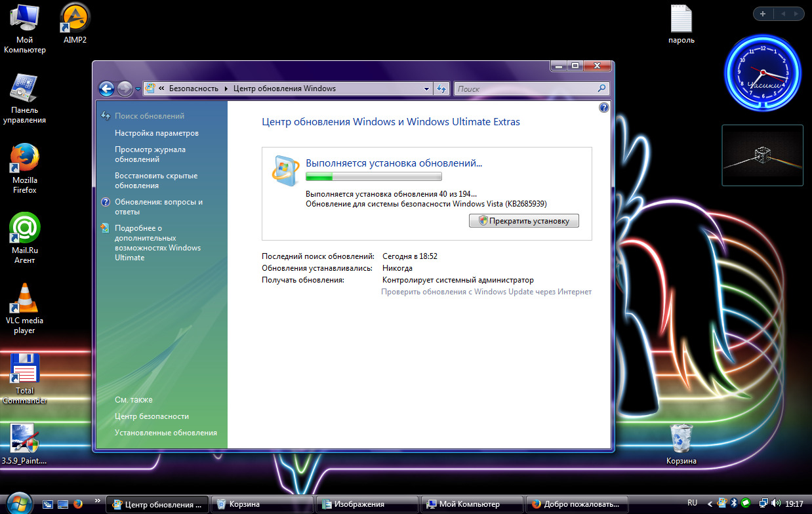This screenshot has height=514, width=812.
Task: Expand the address bar history dropdown
Action: (x=426, y=89)
